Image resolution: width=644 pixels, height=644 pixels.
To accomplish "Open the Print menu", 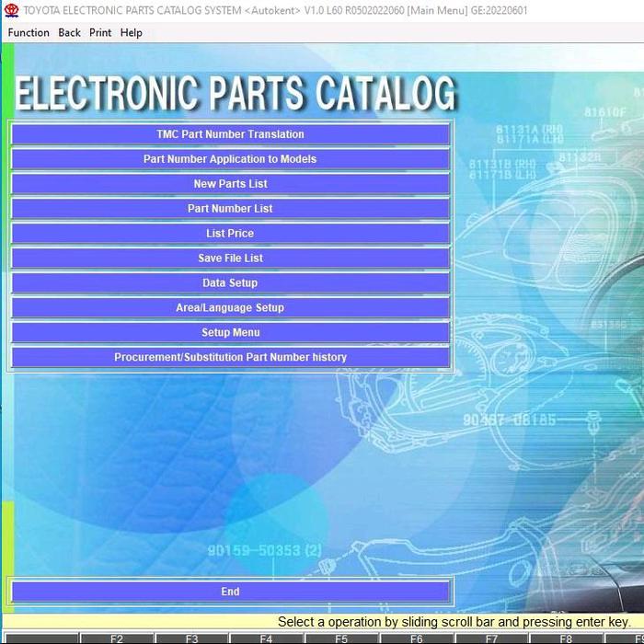I will 100,32.
